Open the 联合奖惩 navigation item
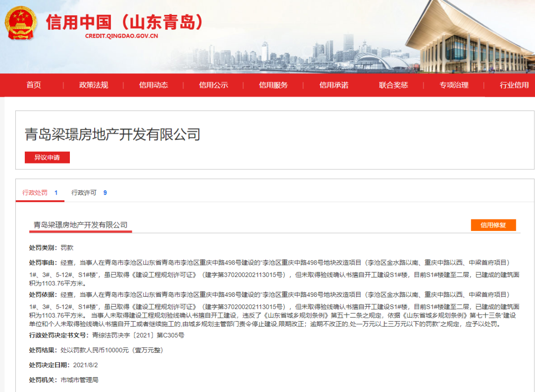This screenshot has height=392, width=535. point(394,85)
